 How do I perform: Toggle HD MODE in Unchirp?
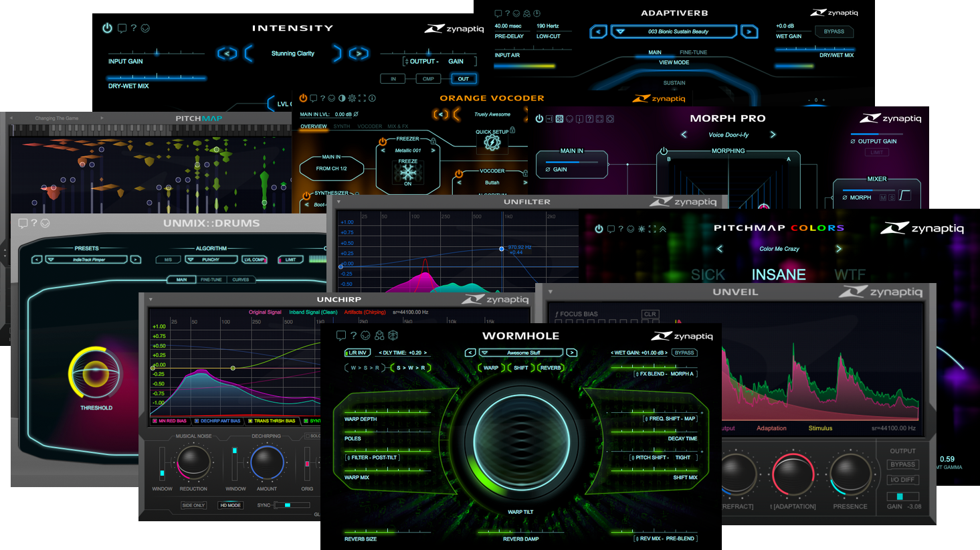230,505
